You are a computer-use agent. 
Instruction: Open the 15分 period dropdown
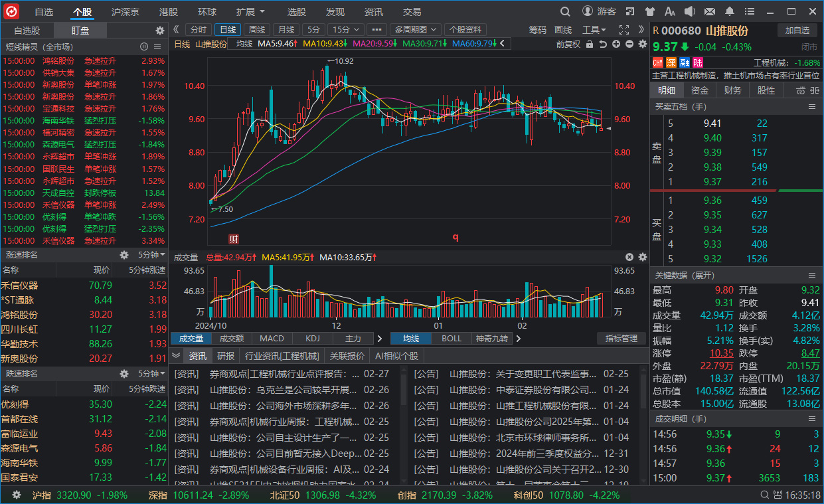pos(346,30)
